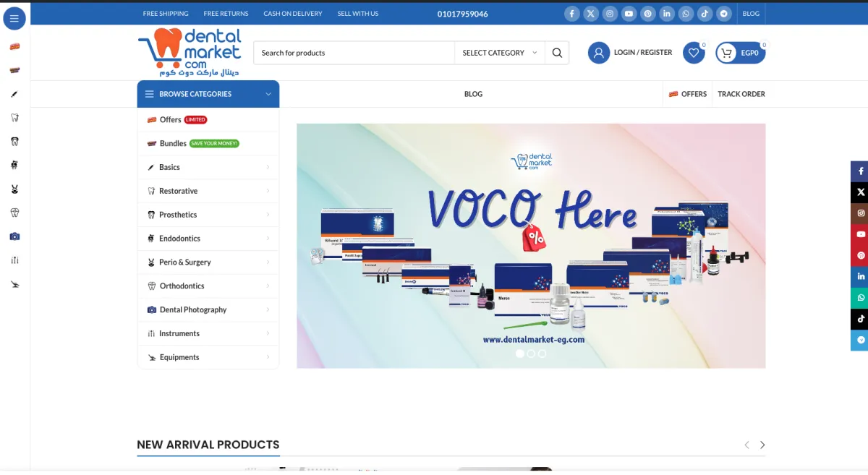Show next New Arrival products arrow
Image resolution: width=868 pixels, height=475 pixels.
pos(762,445)
